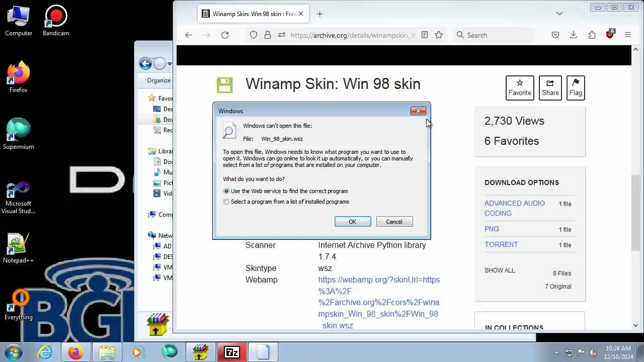
Task: Click the 8 Files count
Action: point(562,274)
